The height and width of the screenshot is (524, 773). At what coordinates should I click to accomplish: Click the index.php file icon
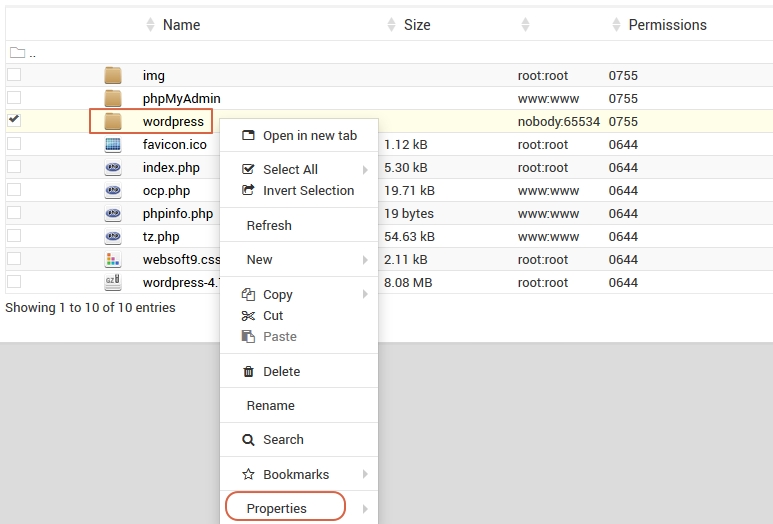(x=113, y=167)
